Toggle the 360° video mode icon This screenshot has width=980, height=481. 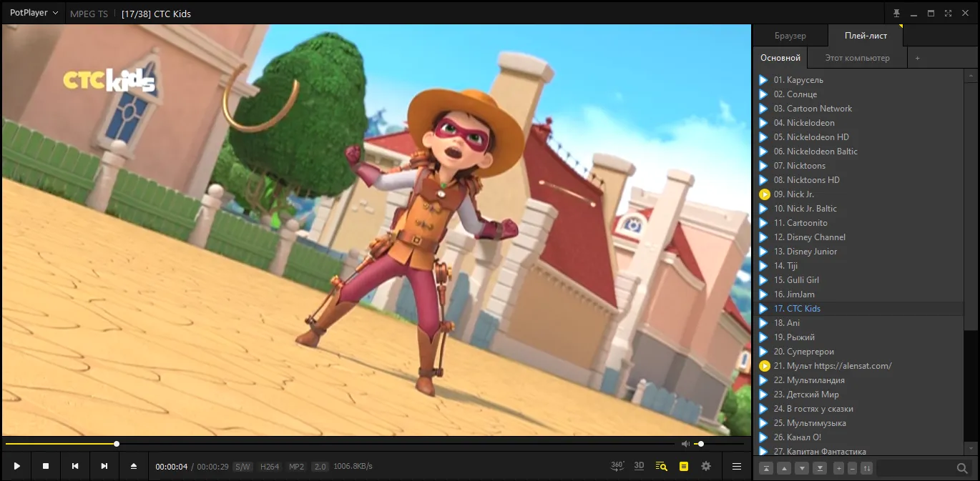pos(617,465)
